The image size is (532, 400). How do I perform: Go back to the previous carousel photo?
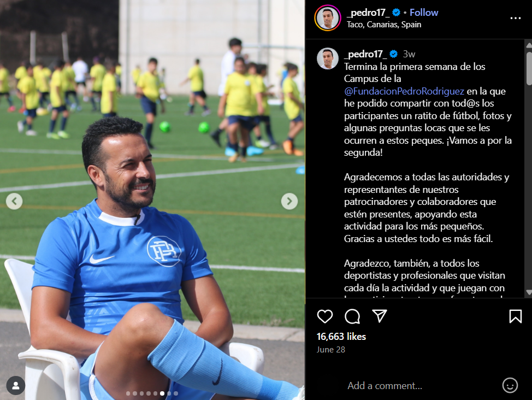14,201
